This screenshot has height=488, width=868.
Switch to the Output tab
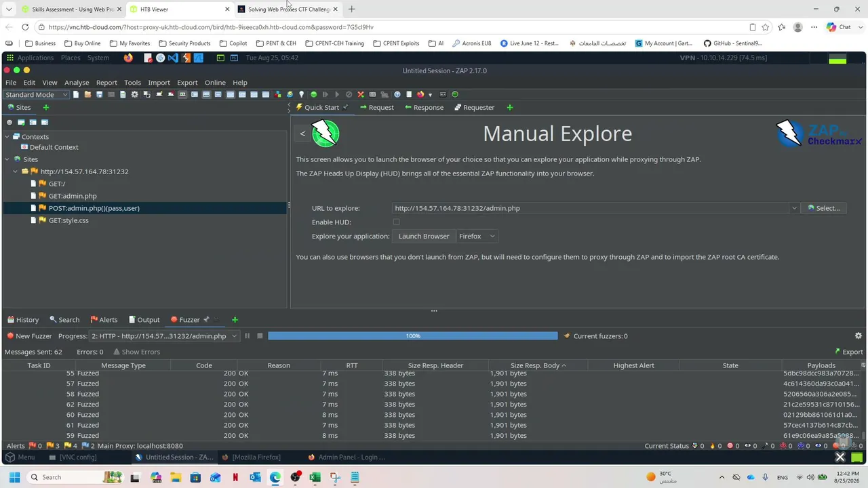coord(144,320)
